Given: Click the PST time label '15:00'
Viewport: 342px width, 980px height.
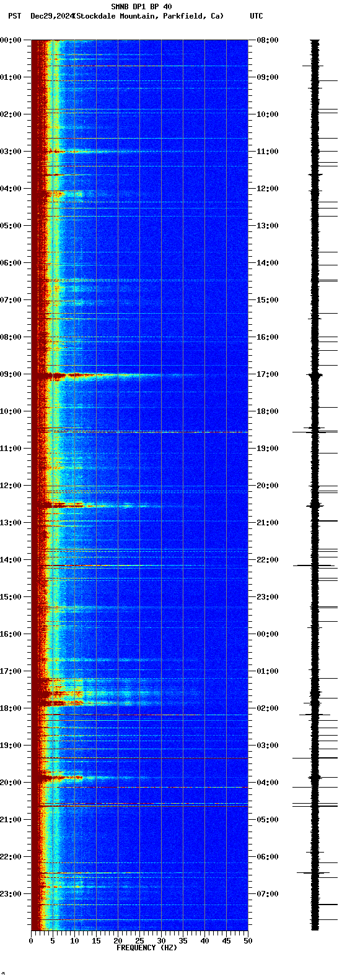Looking at the screenshot, I should pos(11,597).
